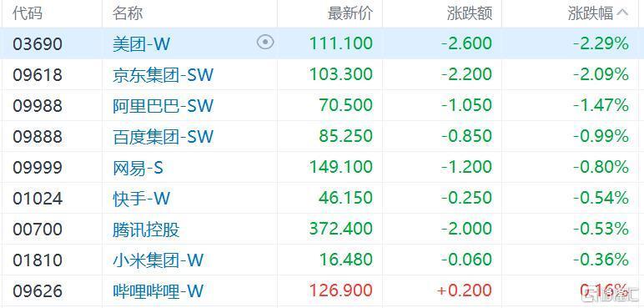Click change percent -2.09%
Image resolution: width=644 pixels, height=308 pixels.
point(601,74)
